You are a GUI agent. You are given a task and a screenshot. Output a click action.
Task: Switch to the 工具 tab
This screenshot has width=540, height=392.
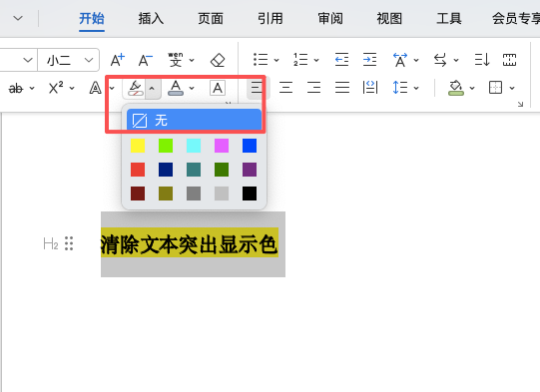pyautogui.click(x=449, y=18)
